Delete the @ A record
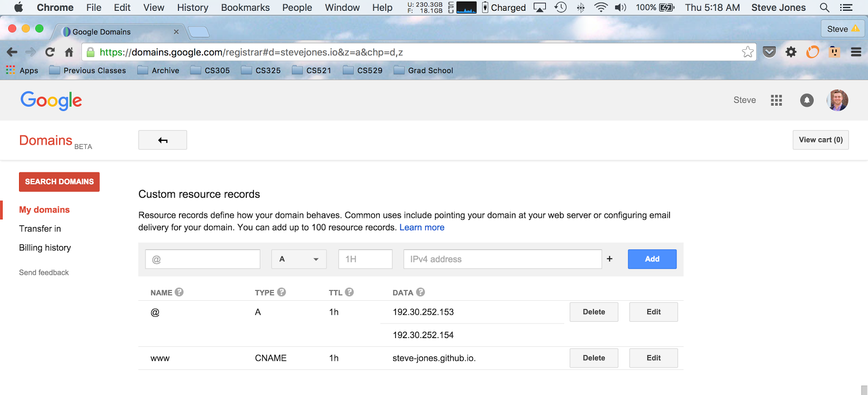The height and width of the screenshot is (395, 868). (x=594, y=312)
